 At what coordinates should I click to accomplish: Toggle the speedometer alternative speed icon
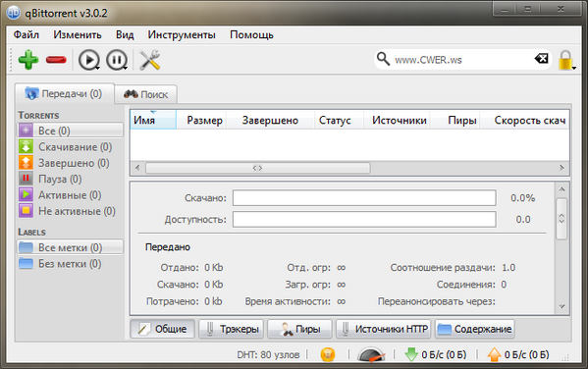pos(371,354)
